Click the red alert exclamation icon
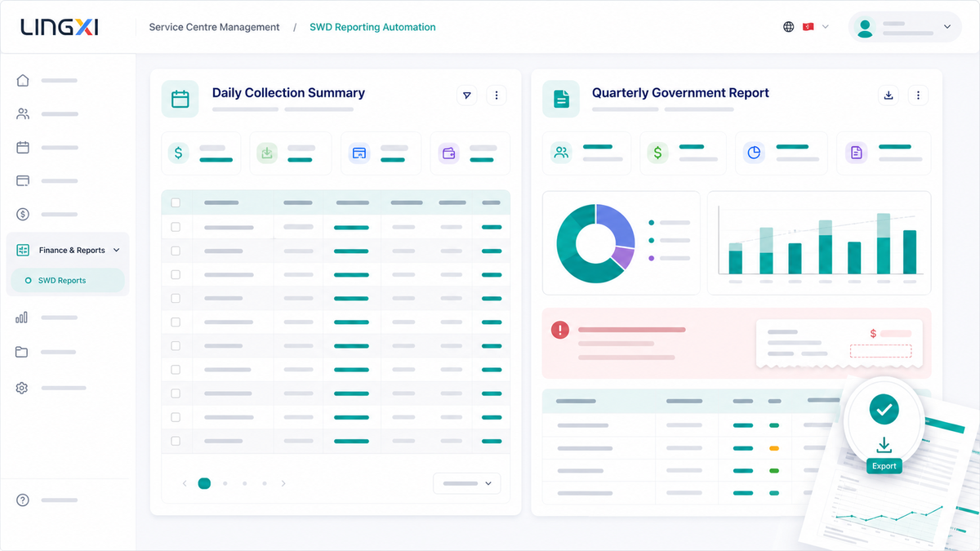This screenshot has width=980, height=551. tap(560, 330)
